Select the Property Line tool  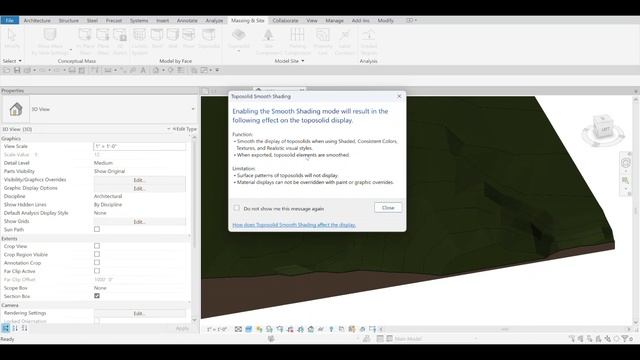(x=323, y=41)
